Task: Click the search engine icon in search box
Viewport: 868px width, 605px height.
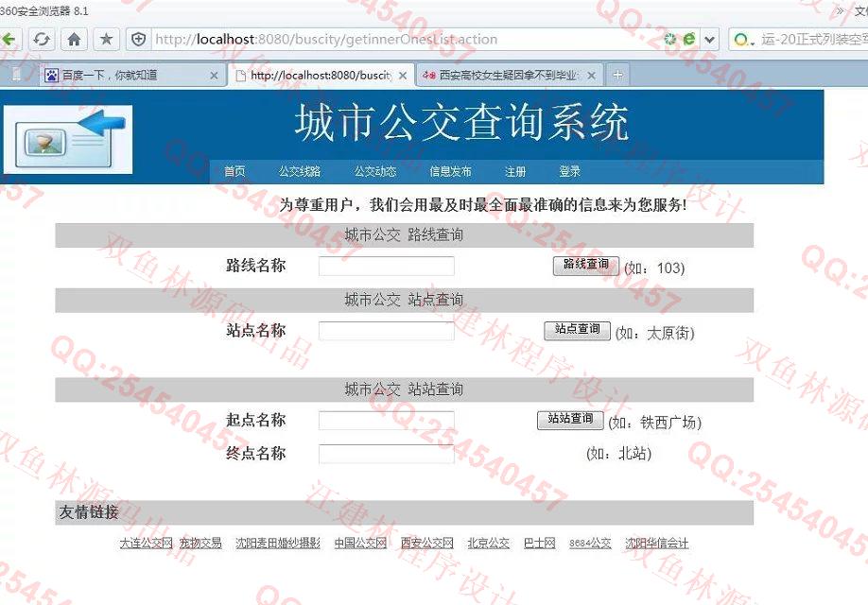Action: [743, 40]
